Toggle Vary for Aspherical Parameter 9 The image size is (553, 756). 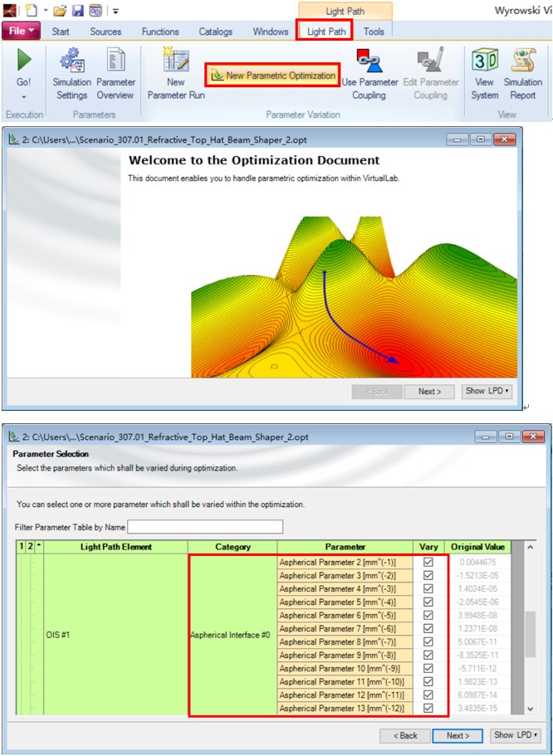[x=428, y=656]
